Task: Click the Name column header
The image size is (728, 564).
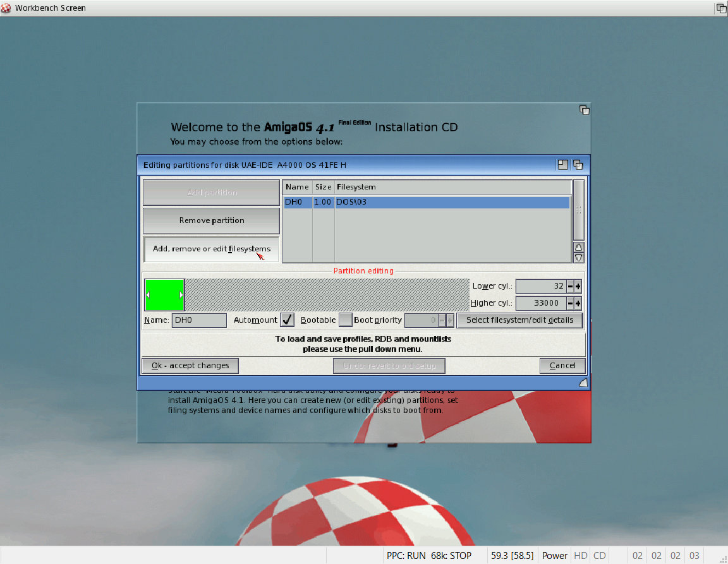Action: coord(297,187)
